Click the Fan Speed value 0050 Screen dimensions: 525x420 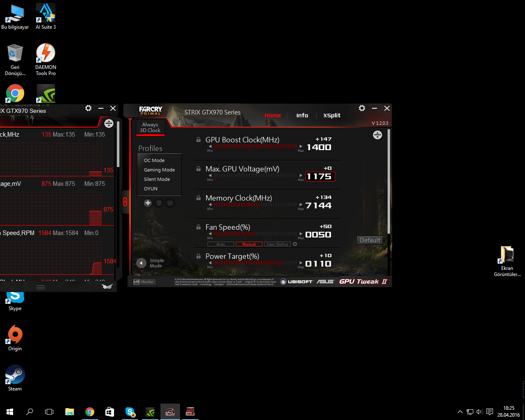pyautogui.click(x=318, y=235)
